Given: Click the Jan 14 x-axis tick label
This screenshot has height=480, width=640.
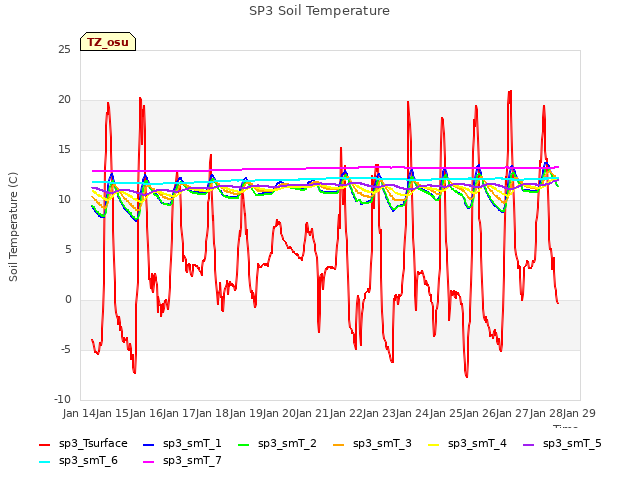Looking at the screenshot, I should 79,413.
